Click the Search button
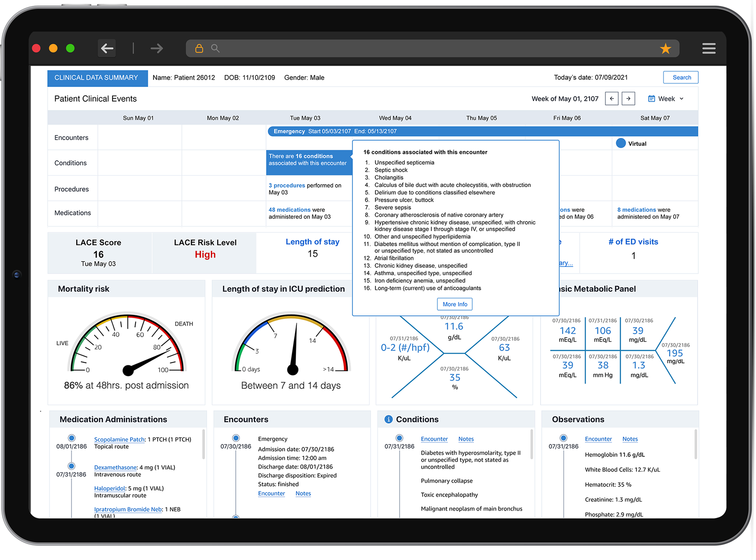The height and width of the screenshot is (560, 756). point(681,77)
